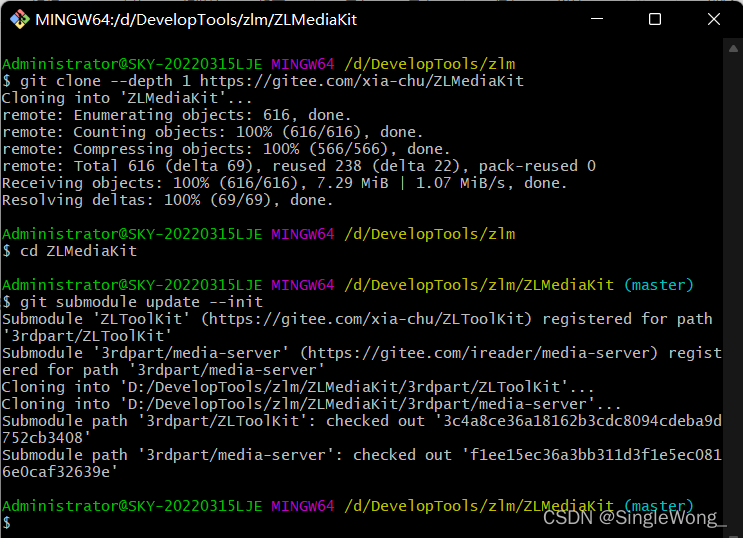The height and width of the screenshot is (538, 743).
Task: Click 'remote: Compressing objects: 100% (566/566)' line
Action: point(226,149)
